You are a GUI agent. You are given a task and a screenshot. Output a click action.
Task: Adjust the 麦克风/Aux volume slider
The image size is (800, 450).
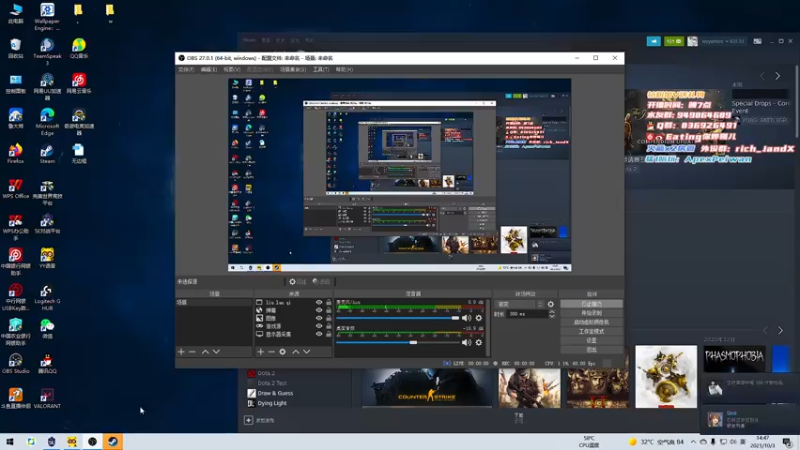click(x=397, y=318)
